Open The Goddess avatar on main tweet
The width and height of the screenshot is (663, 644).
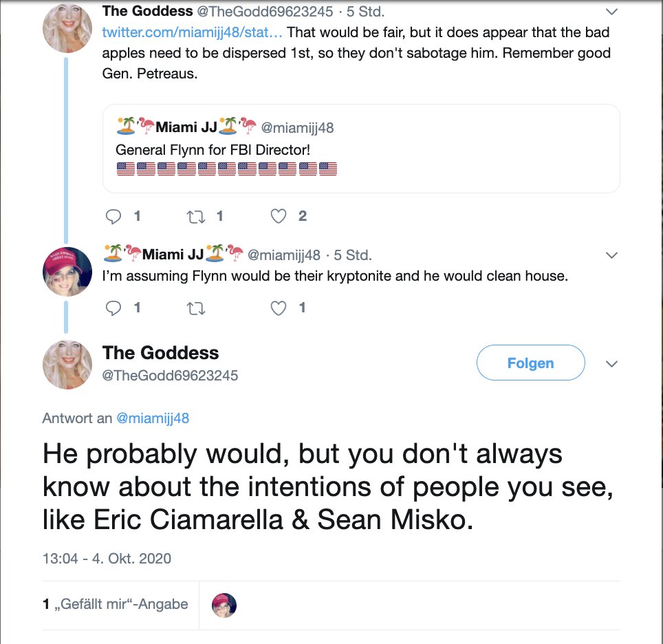(67, 365)
